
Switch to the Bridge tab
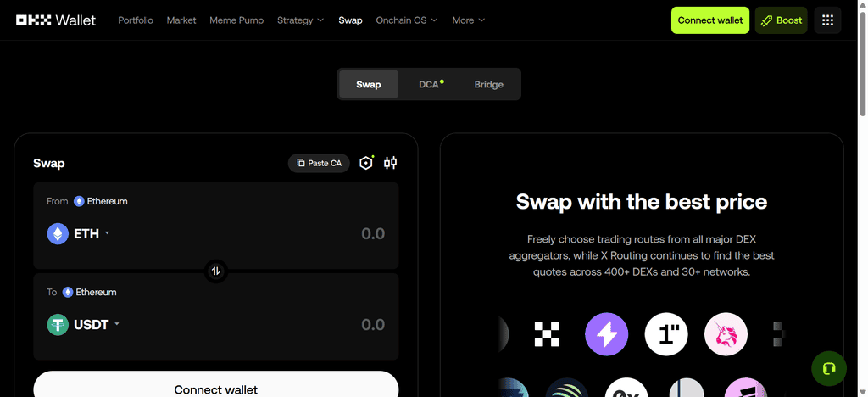coord(489,84)
